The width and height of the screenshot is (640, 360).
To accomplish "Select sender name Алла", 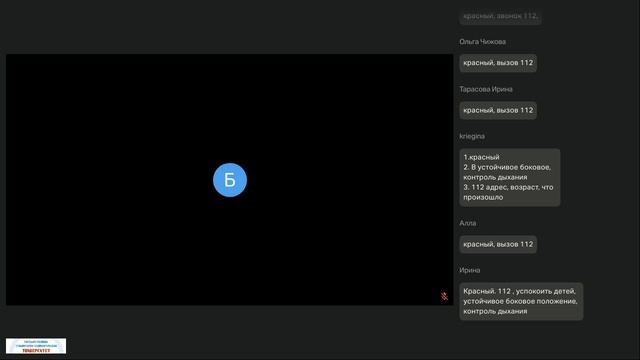I will (467, 223).
